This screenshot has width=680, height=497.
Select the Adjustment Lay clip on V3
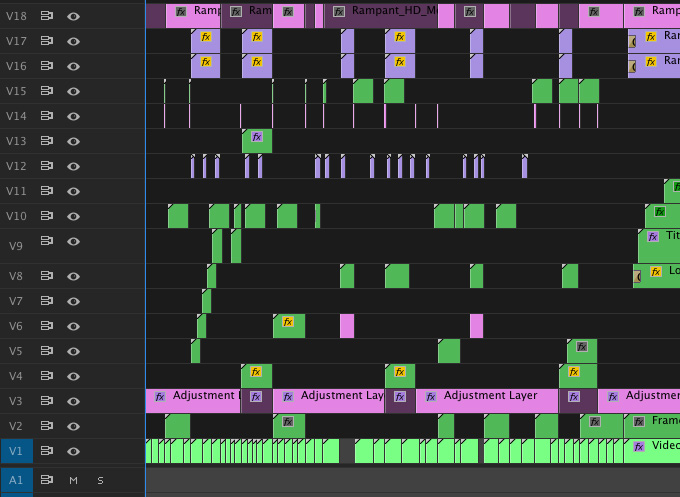click(x=329, y=401)
